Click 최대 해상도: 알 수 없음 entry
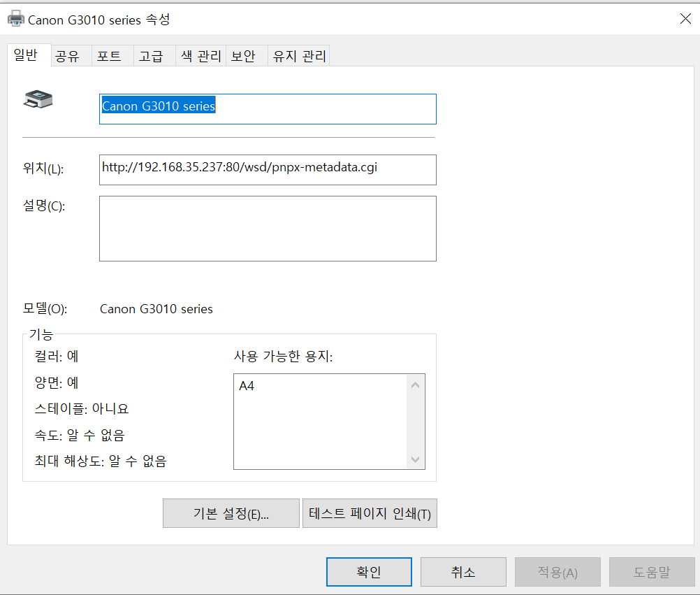 101,461
